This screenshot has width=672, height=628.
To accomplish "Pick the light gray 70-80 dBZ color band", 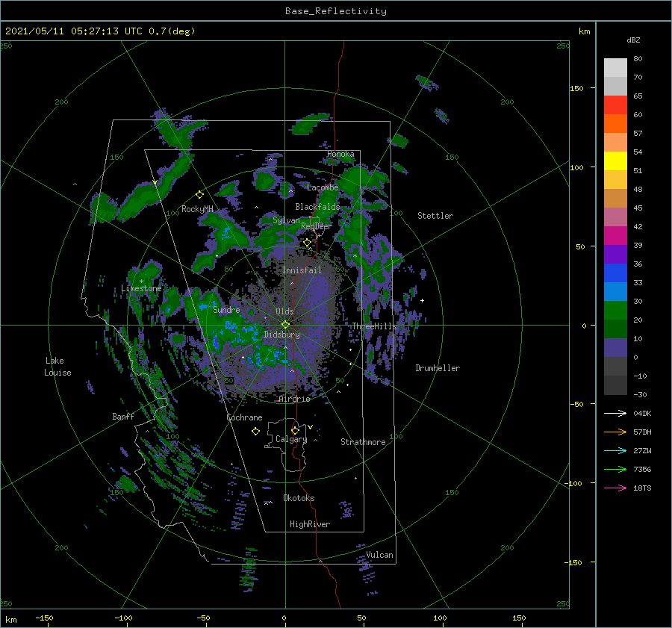I will [615, 68].
